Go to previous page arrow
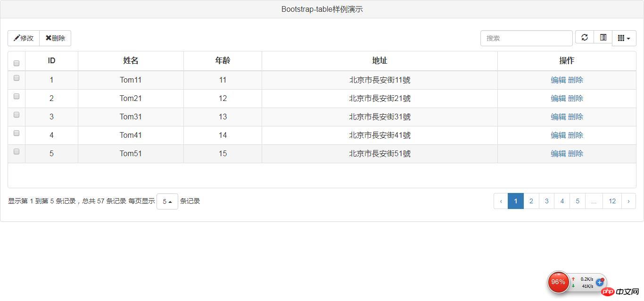 coord(501,201)
